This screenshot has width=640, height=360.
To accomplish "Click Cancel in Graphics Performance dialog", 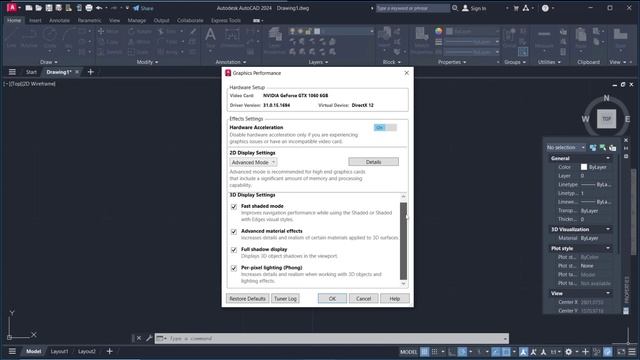I will point(363,299).
